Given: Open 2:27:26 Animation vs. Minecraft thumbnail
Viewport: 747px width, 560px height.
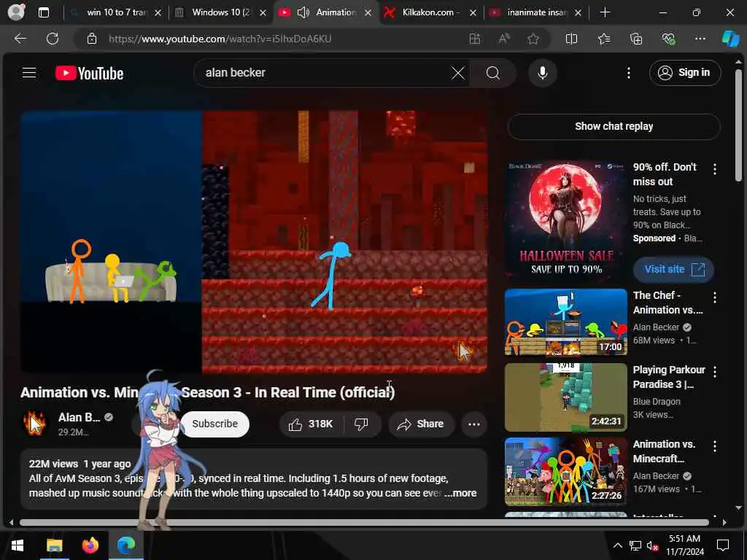Looking at the screenshot, I should [566, 472].
